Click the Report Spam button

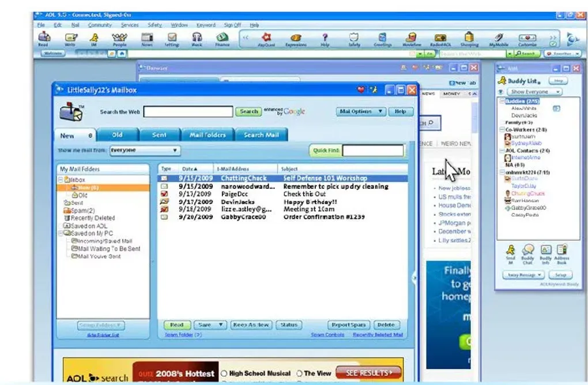coord(349,325)
